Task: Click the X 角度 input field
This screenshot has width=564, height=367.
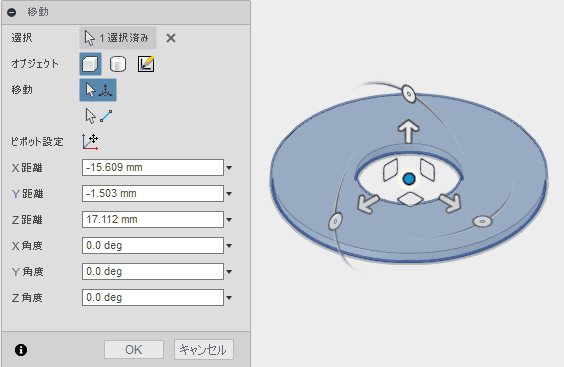Action: click(153, 245)
